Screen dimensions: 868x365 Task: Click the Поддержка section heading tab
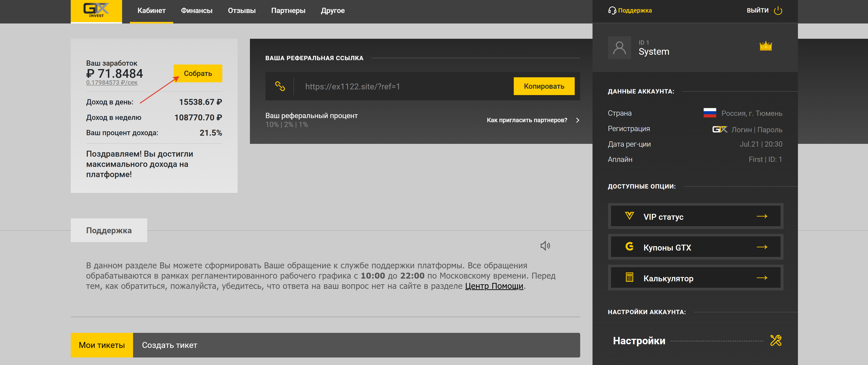pos(109,230)
